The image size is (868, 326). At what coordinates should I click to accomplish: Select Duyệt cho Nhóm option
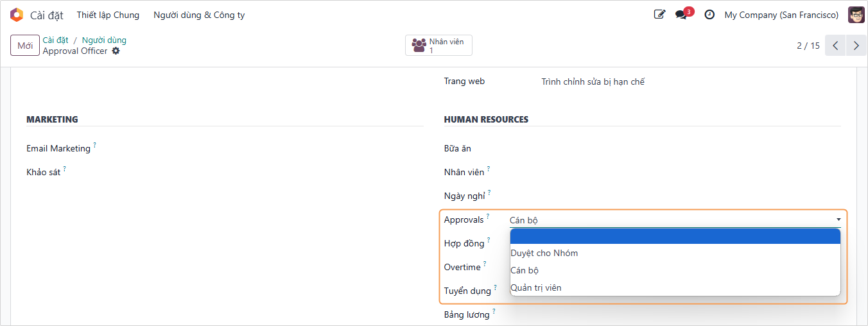[x=544, y=253]
